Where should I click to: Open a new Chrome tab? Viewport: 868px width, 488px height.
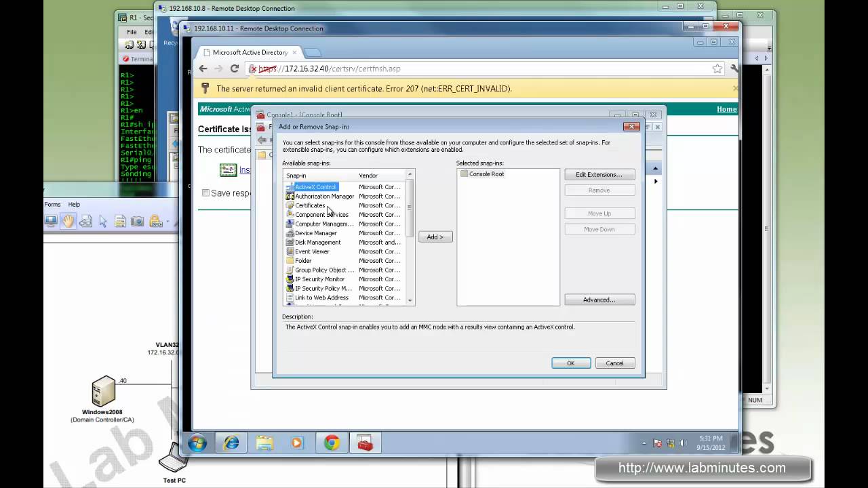pos(312,52)
